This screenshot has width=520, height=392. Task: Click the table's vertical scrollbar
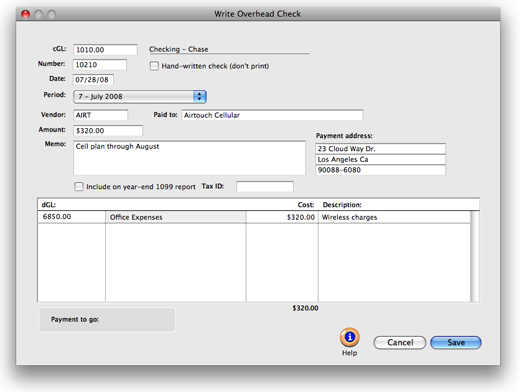tap(475, 256)
